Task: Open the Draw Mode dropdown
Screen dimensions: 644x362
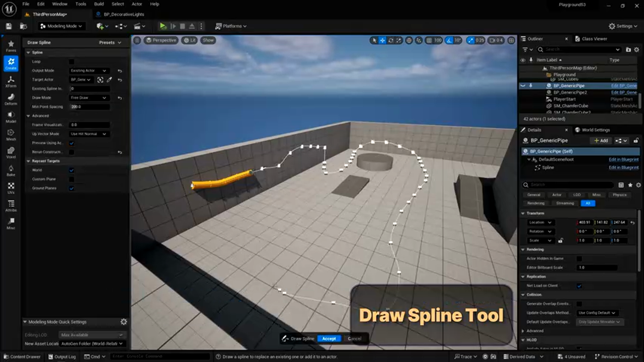Action: pyautogui.click(x=89, y=98)
